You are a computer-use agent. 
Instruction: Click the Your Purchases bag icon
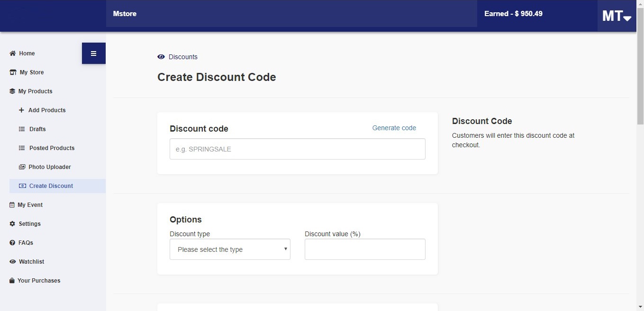click(12, 281)
